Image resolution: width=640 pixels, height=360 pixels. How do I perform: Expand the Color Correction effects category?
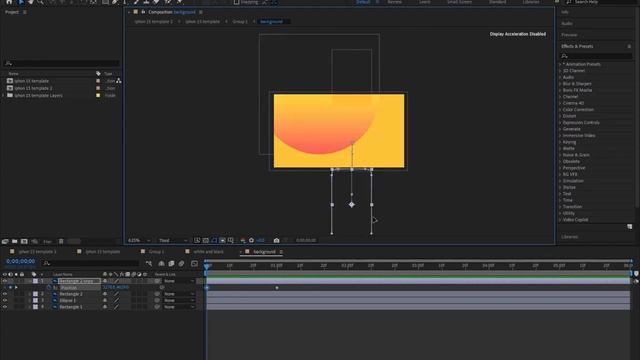[x=560, y=109]
